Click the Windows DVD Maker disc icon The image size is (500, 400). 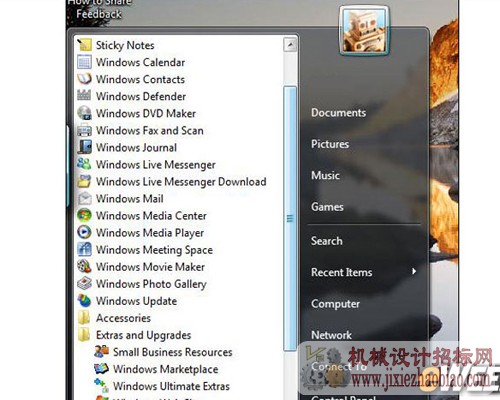pos(84,113)
